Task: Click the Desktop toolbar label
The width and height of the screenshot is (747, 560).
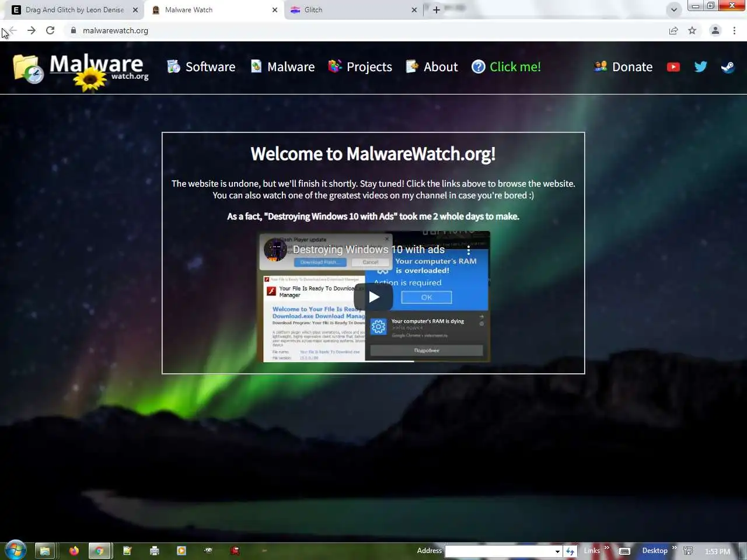Action: coord(655,551)
